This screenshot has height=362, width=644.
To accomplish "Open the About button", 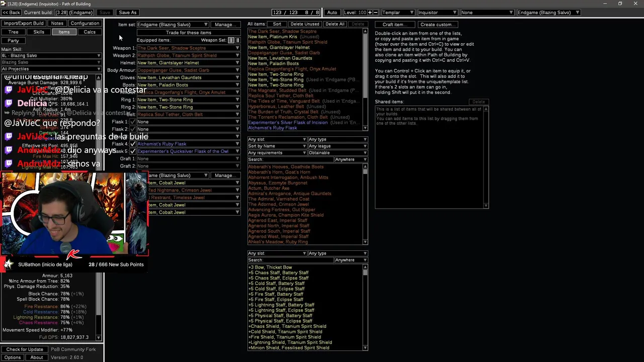I will point(37,357).
